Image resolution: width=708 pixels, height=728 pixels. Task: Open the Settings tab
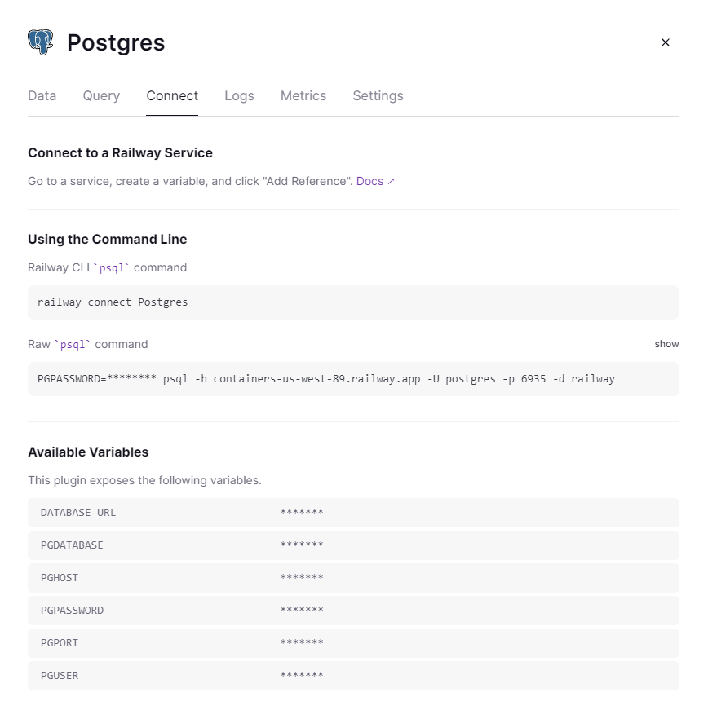378,95
